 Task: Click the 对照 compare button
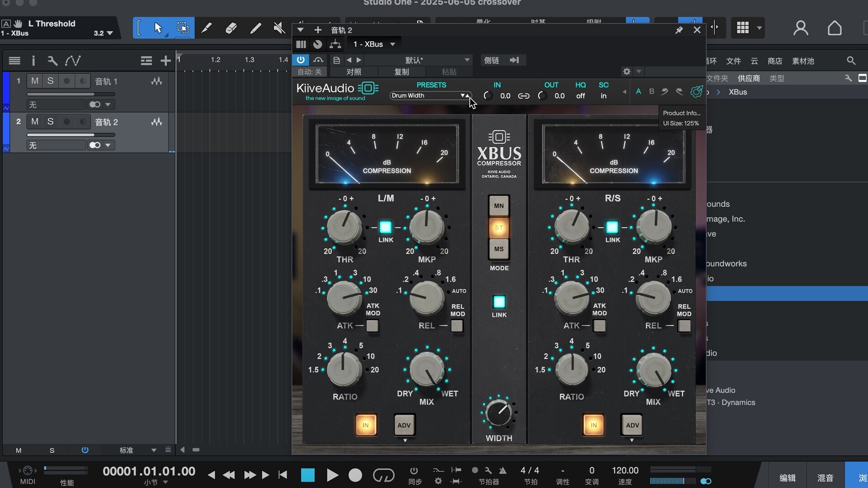[354, 72]
